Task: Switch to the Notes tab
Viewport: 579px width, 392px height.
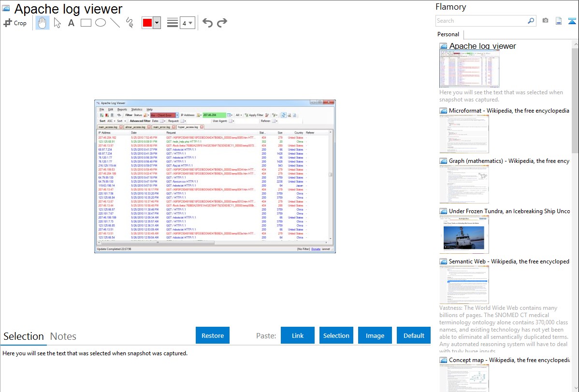Action: click(x=63, y=336)
